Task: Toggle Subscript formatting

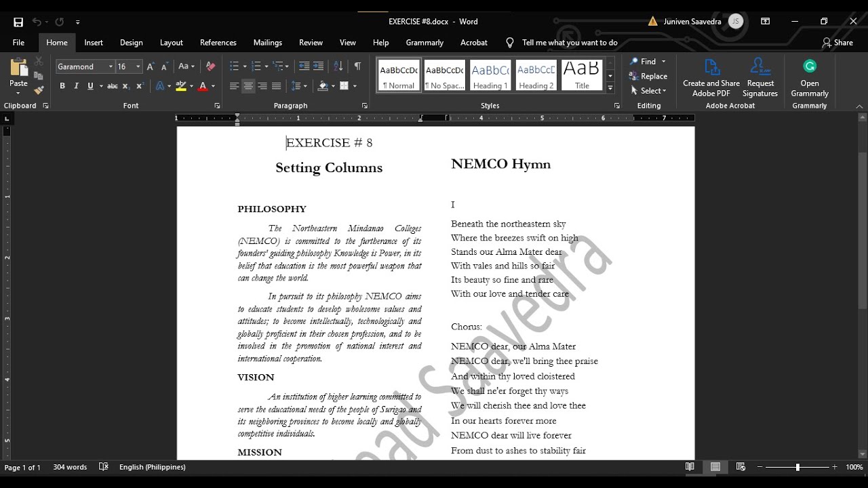Action: 127,86
